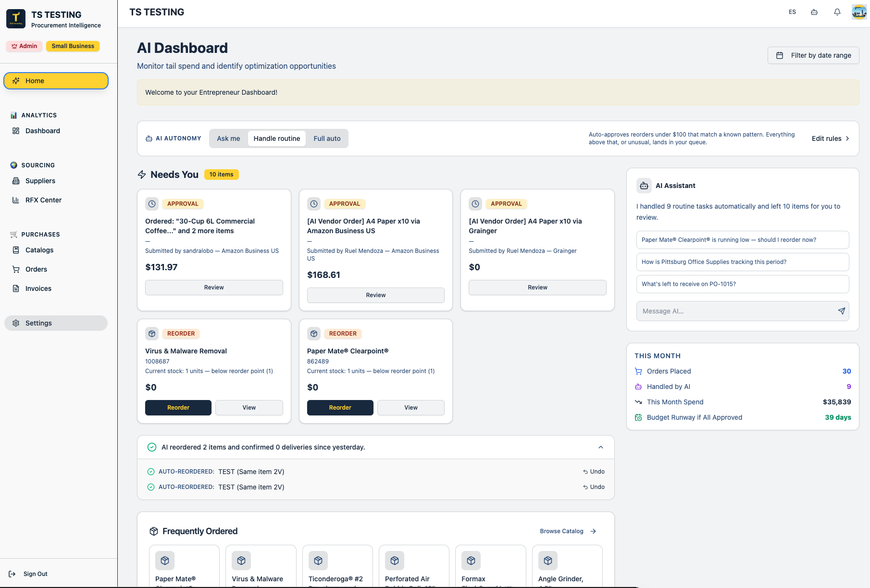This screenshot has width=870, height=588.
Task: Click the Needs You lightning bolt icon
Action: click(x=142, y=175)
